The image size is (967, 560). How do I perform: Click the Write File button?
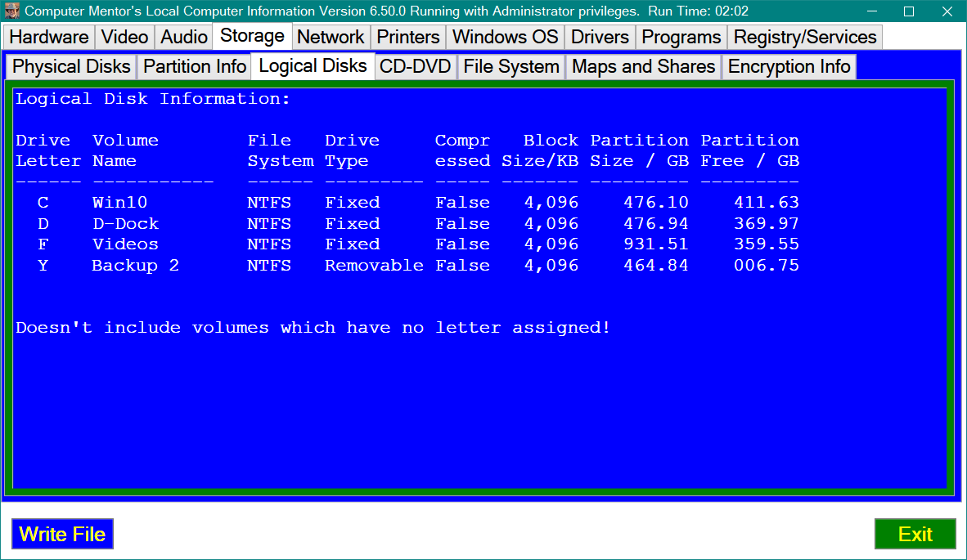pyautogui.click(x=62, y=535)
